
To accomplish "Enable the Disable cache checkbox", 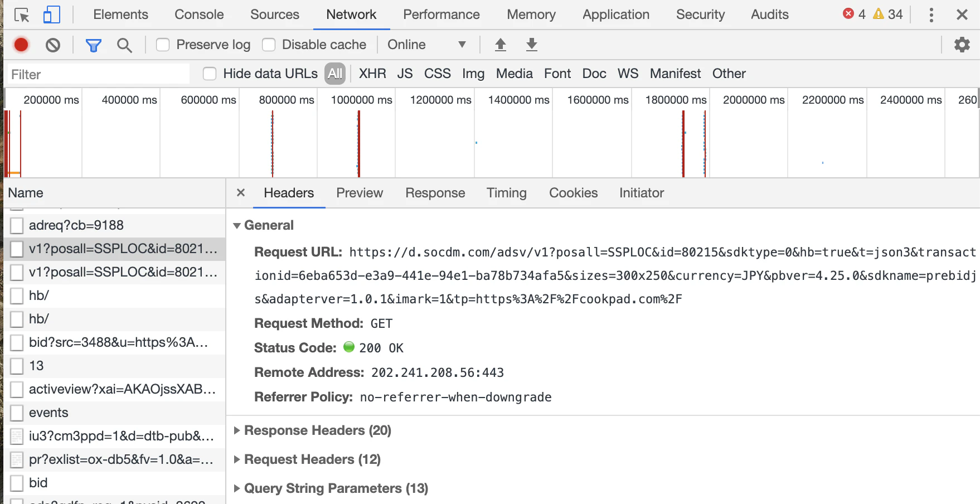I will coord(269,45).
